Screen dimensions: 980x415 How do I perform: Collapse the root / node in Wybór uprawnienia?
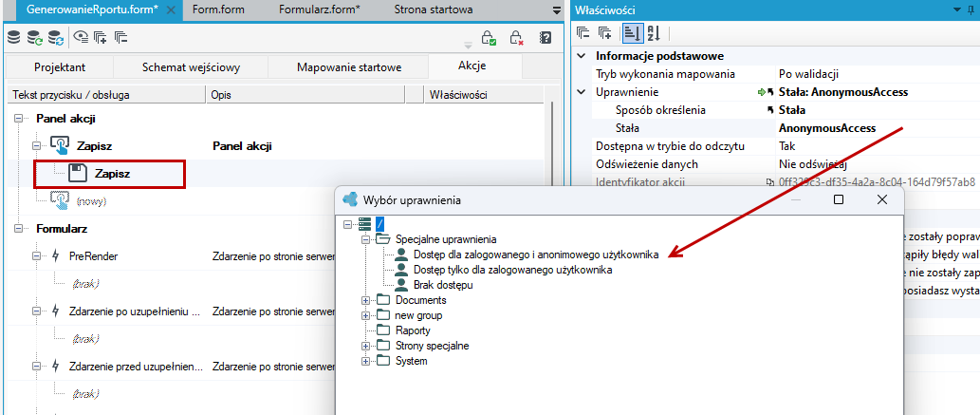click(348, 224)
